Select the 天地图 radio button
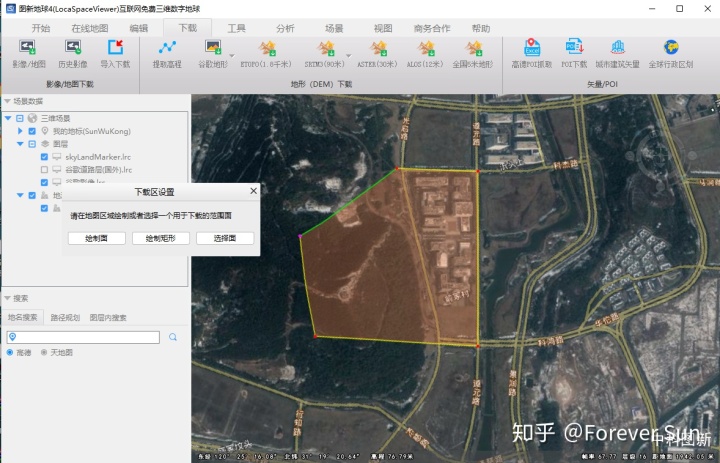 click(x=44, y=352)
